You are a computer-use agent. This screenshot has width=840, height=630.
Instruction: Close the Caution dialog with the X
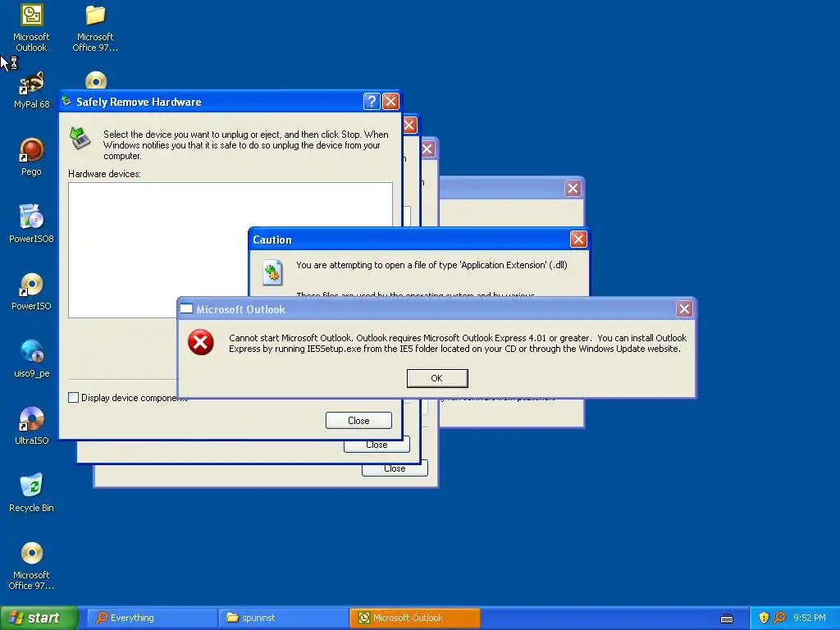click(578, 239)
